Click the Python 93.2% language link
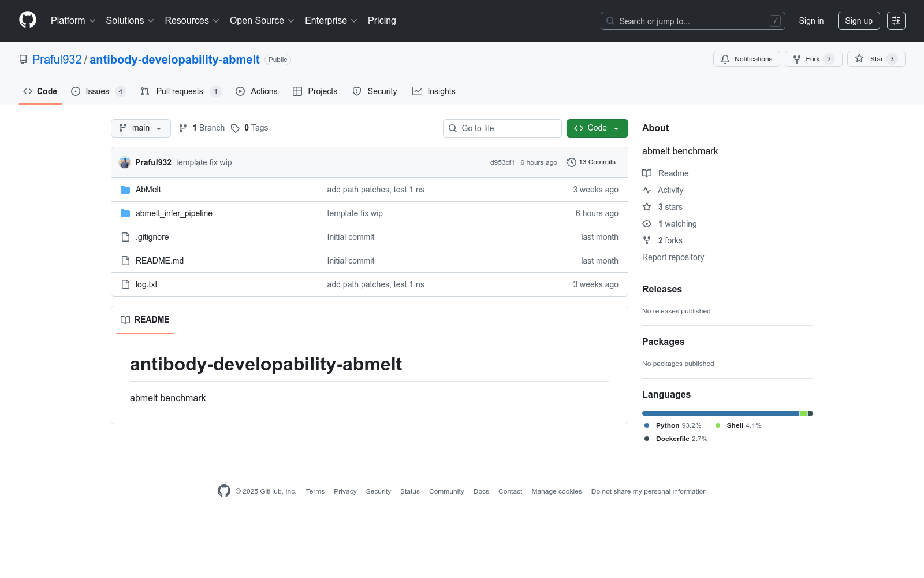The height and width of the screenshot is (578, 924). tap(673, 425)
